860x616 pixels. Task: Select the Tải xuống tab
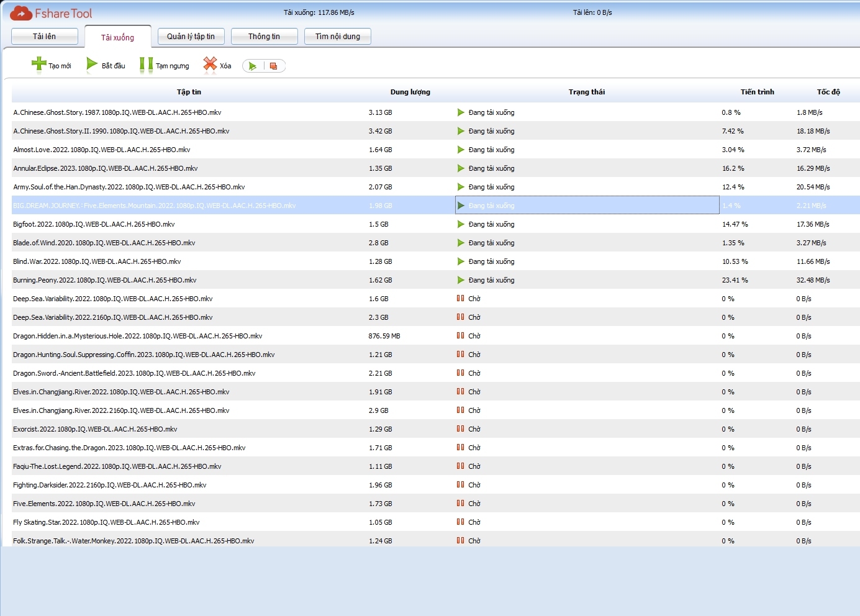(118, 37)
